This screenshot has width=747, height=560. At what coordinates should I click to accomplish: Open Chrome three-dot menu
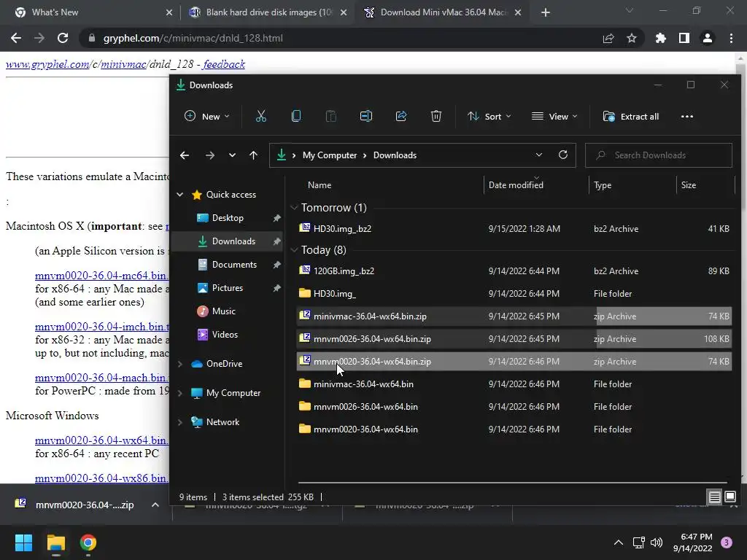click(731, 38)
